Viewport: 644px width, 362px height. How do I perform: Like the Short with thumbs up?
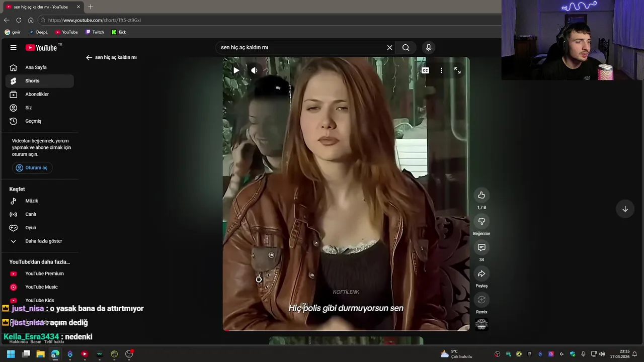click(481, 195)
